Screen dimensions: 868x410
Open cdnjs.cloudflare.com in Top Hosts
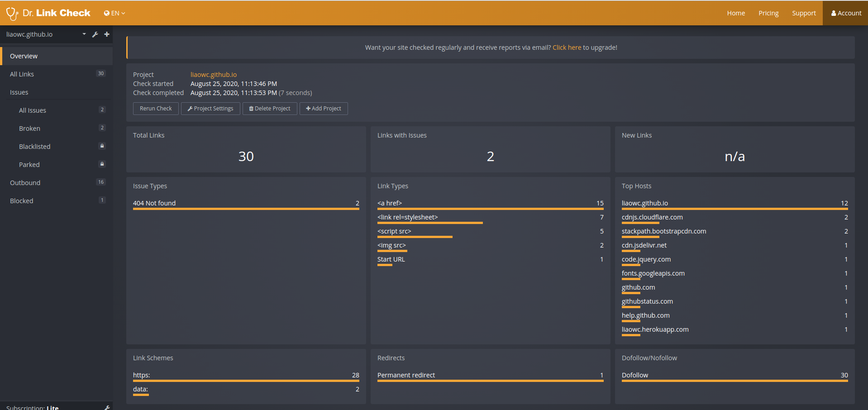click(x=652, y=218)
